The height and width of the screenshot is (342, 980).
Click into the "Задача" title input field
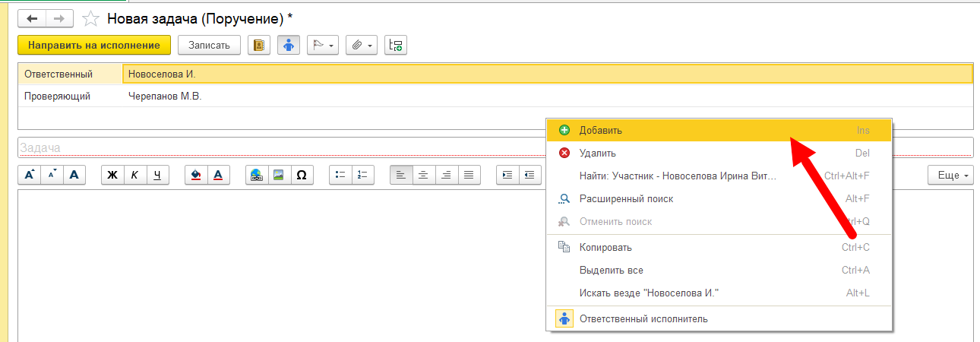tap(495, 147)
